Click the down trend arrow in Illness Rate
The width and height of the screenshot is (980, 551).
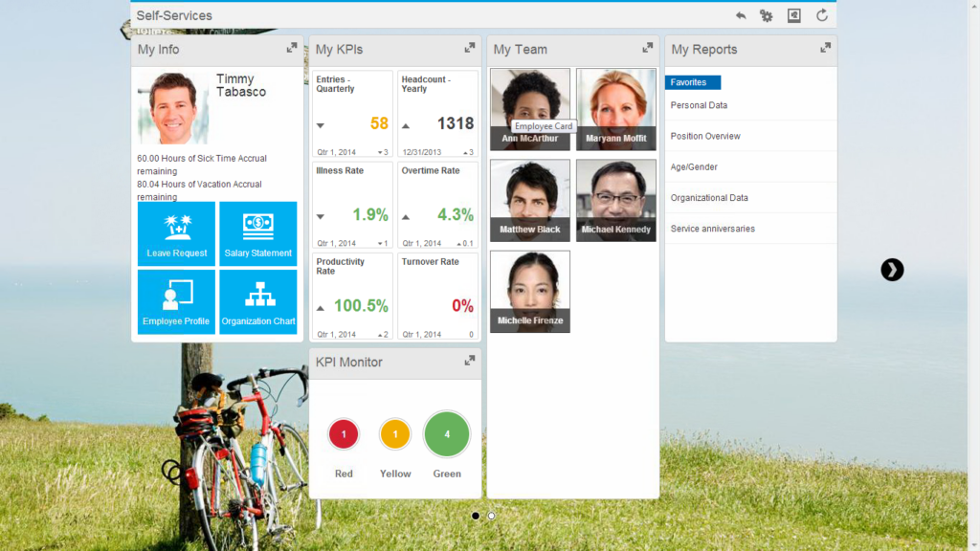320,217
